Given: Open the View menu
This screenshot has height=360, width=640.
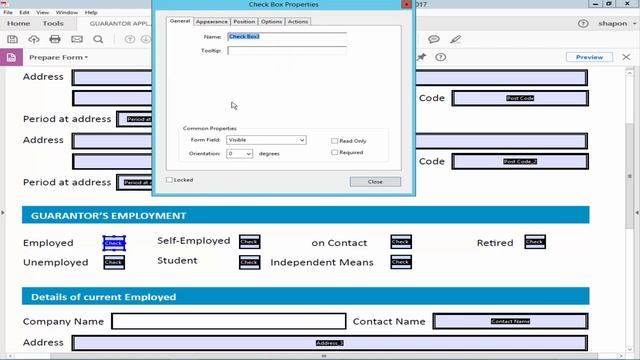Looking at the screenshot, I should [x=42, y=13].
